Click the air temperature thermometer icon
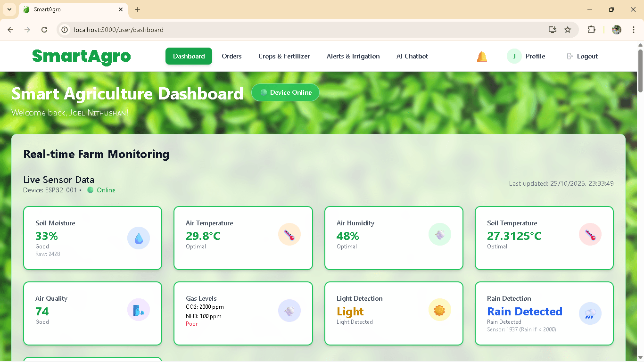Viewport: 644px width, 362px height. point(289,234)
